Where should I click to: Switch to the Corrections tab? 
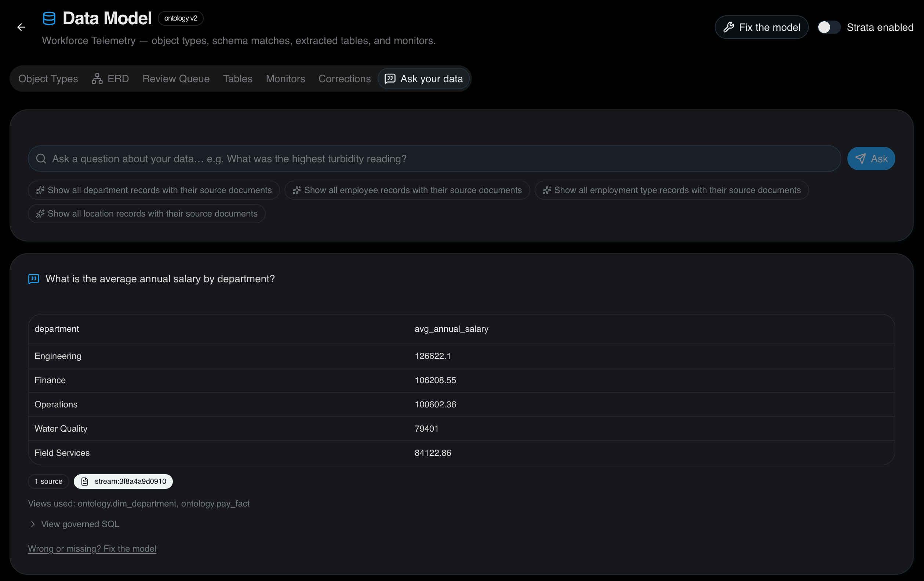coord(345,79)
